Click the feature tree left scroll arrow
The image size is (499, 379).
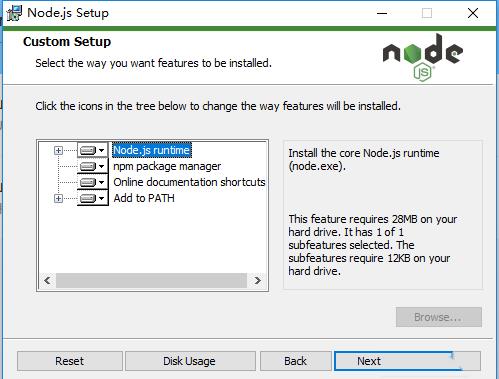tap(47, 280)
